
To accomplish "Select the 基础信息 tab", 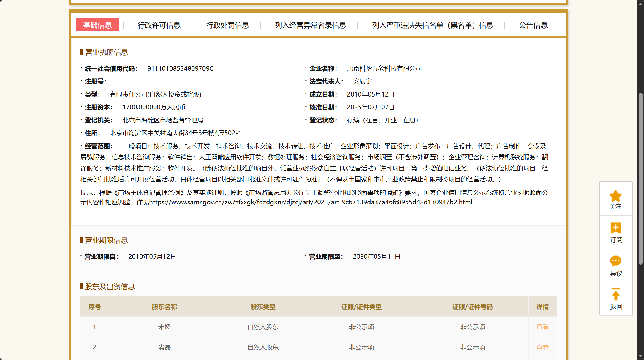I will (97, 25).
